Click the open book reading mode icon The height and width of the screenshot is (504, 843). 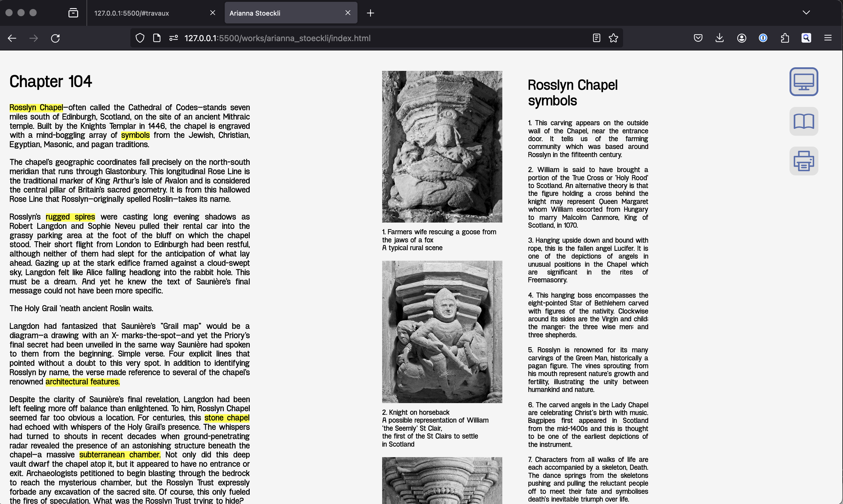click(x=803, y=121)
